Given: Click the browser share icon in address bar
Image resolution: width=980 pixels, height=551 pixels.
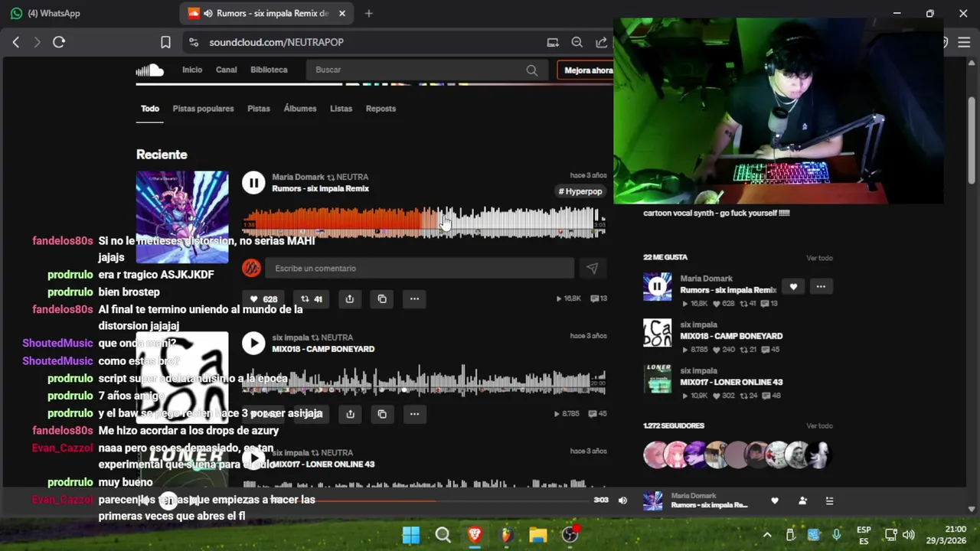Looking at the screenshot, I should click(x=602, y=42).
